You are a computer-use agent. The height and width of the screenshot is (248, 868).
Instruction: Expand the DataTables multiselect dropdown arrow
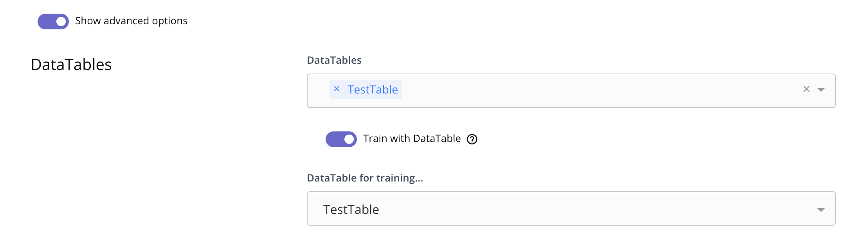point(821,90)
